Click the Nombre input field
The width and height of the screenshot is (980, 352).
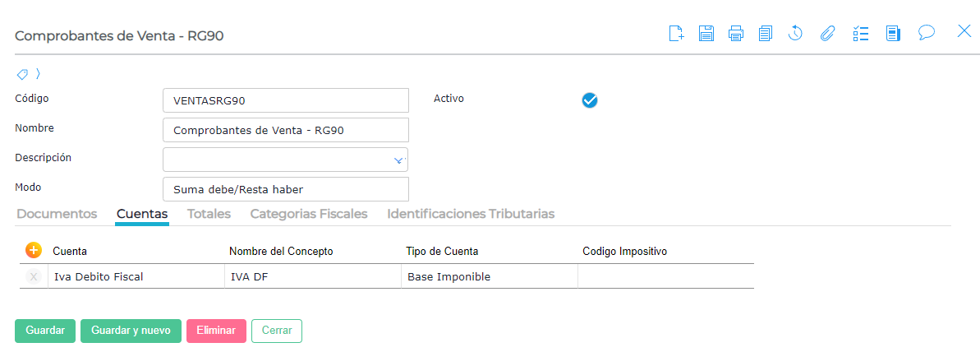point(285,130)
